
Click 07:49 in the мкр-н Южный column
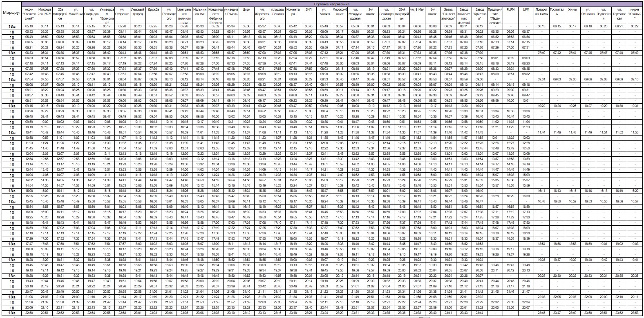(x=635, y=53)
